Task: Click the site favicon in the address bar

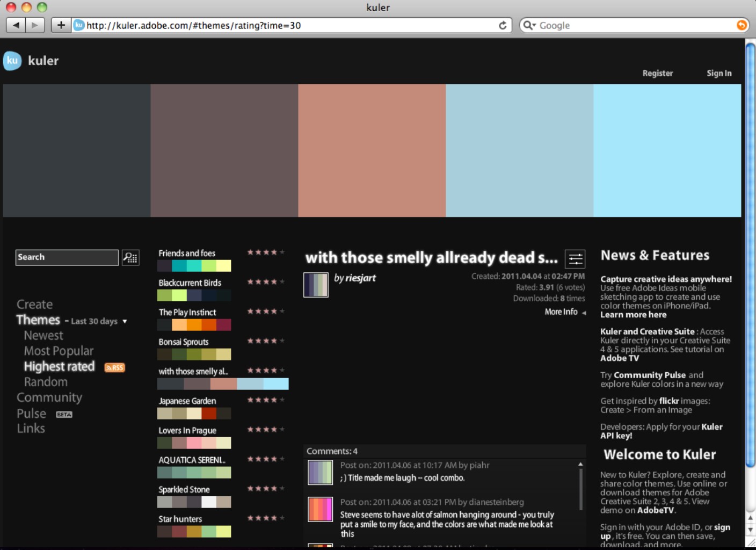Action: pos(79,25)
